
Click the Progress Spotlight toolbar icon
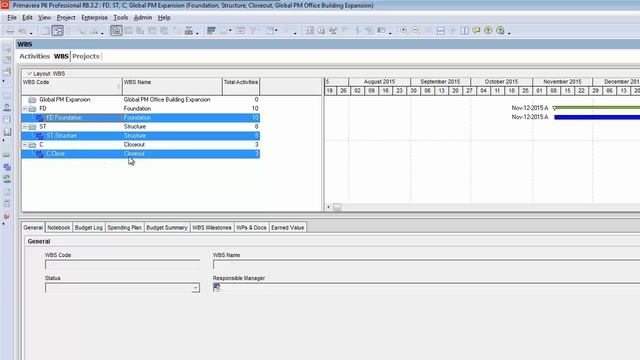pyautogui.click(x=333, y=31)
